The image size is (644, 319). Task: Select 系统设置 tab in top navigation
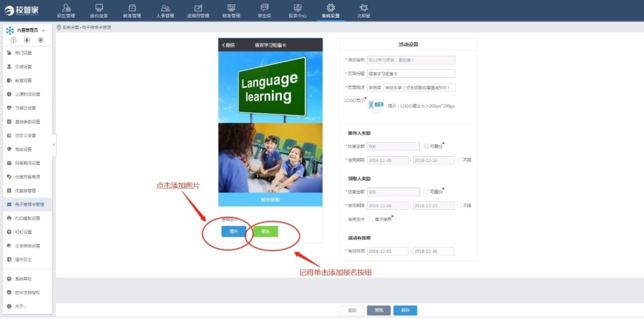330,10
